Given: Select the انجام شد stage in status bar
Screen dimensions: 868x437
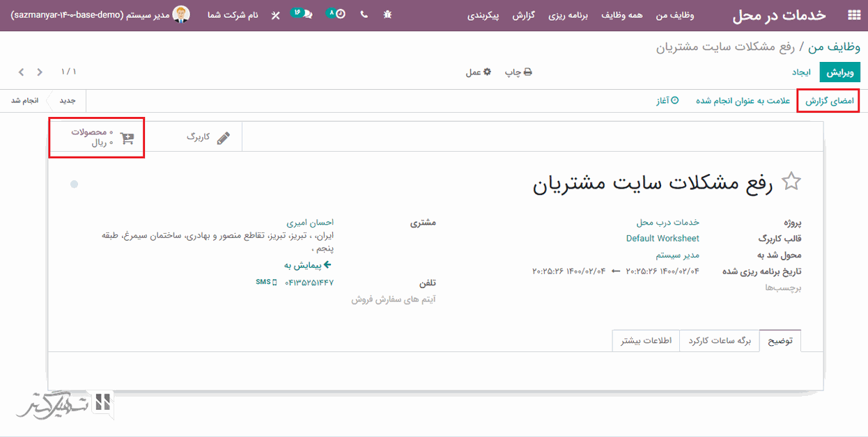Looking at the screenshot, I should tap(25, 101).
